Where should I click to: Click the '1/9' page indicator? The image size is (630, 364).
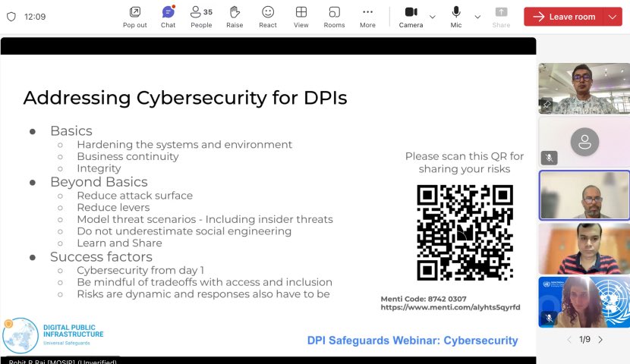[x=584, y=340]
